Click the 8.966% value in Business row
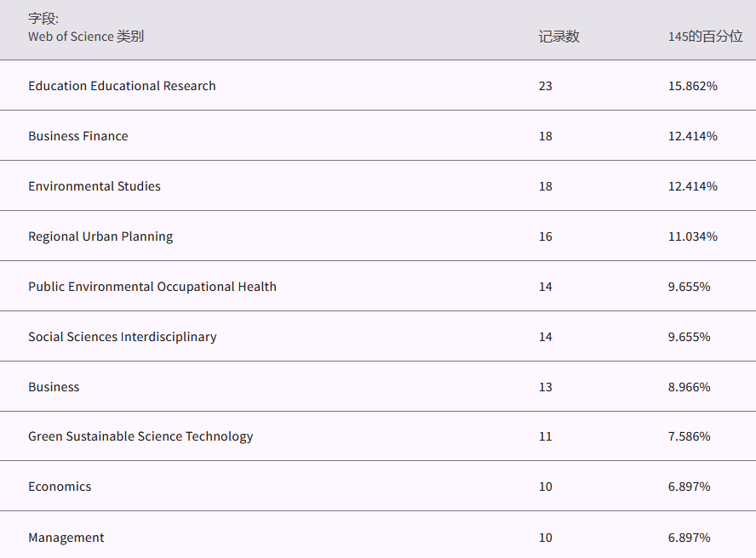The width and height of the screenshot is (756, 558). [689, 387]
